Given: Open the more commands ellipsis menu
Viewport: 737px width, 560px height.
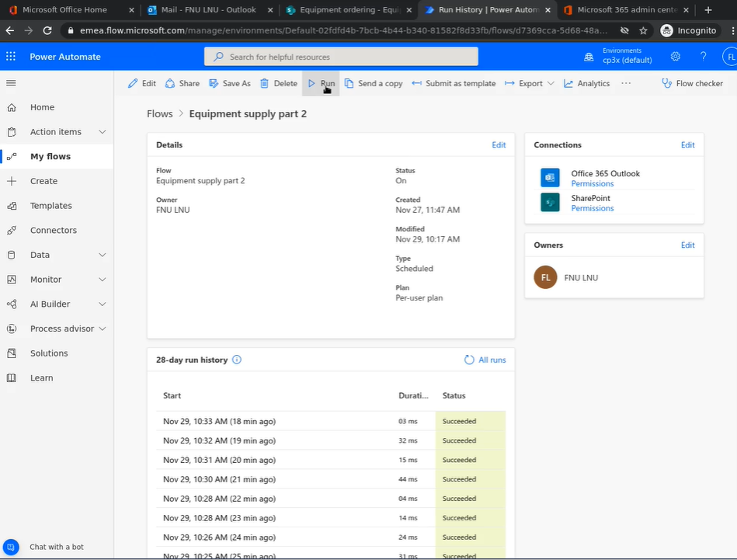Looking at the screenshot, I should [626, 83].
